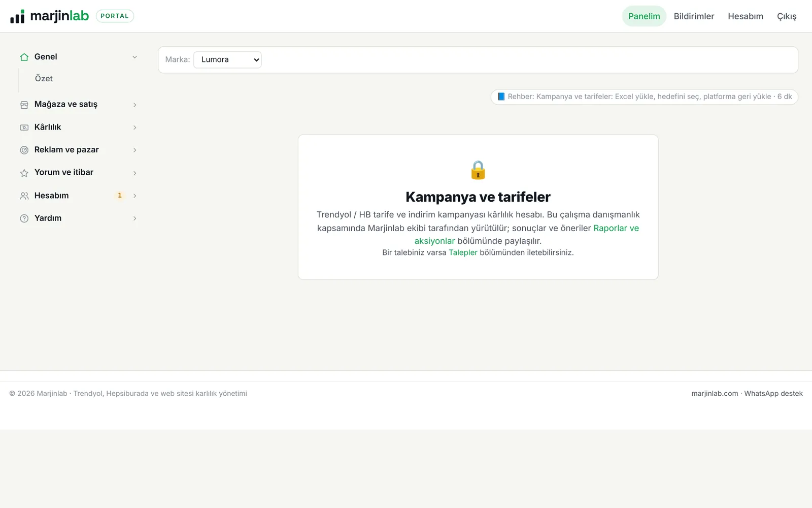Click Çıkış to log out
The height and width of the screenshot is (508, 812).
(787, 16)
